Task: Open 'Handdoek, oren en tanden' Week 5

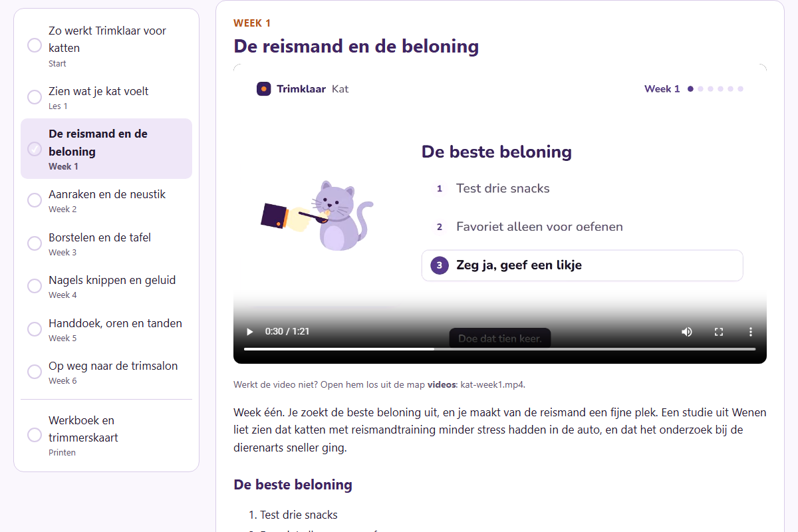Action: coord(106,329)
